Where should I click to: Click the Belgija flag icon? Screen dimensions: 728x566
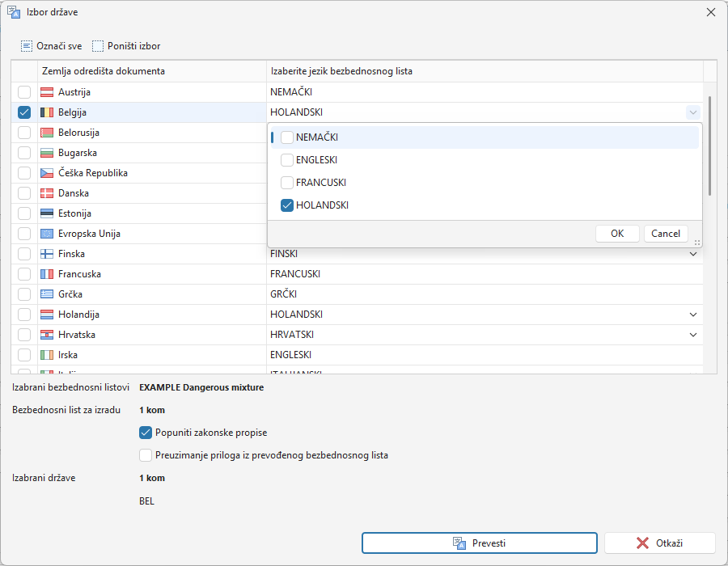47,112
